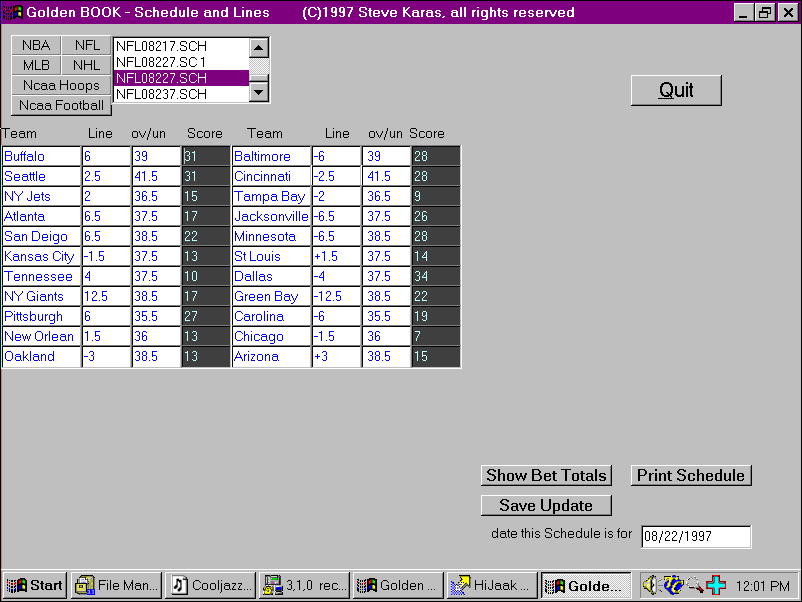
Task: Select NFL08237.SCH in the file list
Action: (181, 94)
